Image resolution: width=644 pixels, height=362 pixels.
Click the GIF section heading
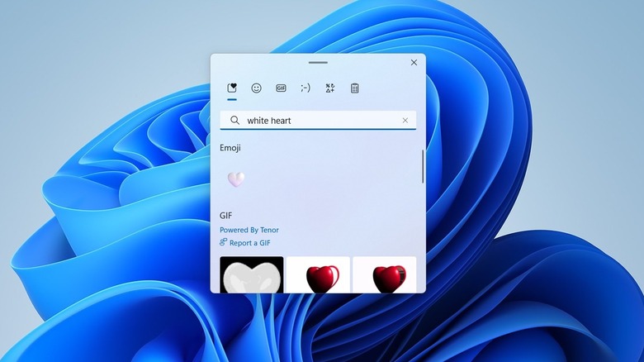tap(226, 216)
